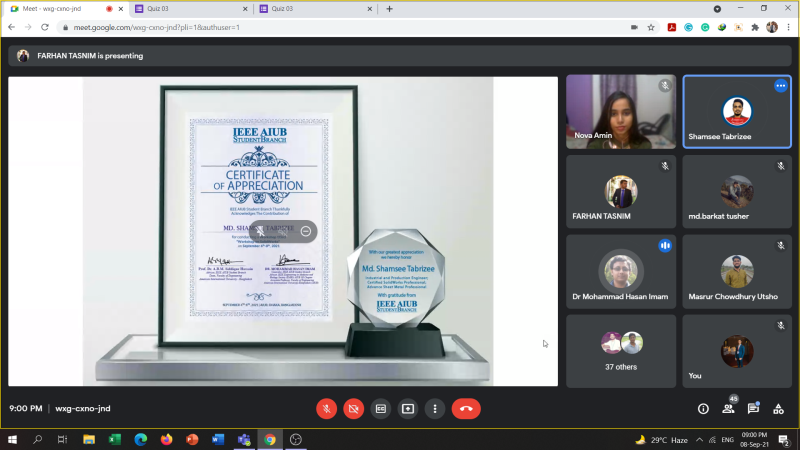Open more options three-dot menu
The height and width of the screenshot is (450, 800).
tap(434, 408)
